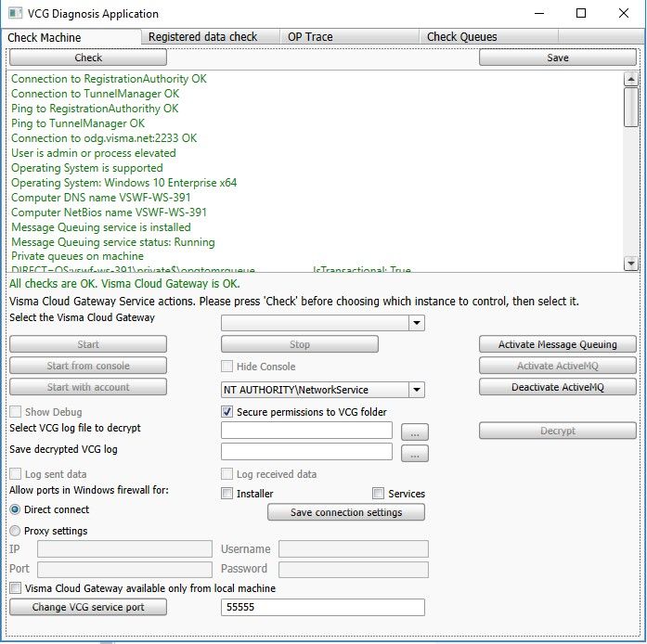Toggle the Log received data checkbox
The height and width of the screenshot is (644, 647).
226,473
